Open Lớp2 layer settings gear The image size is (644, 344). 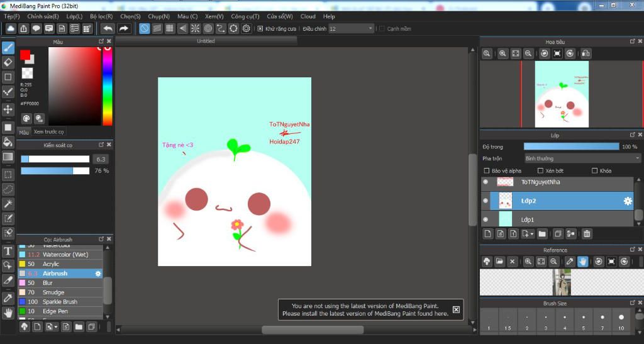(628, 201)
